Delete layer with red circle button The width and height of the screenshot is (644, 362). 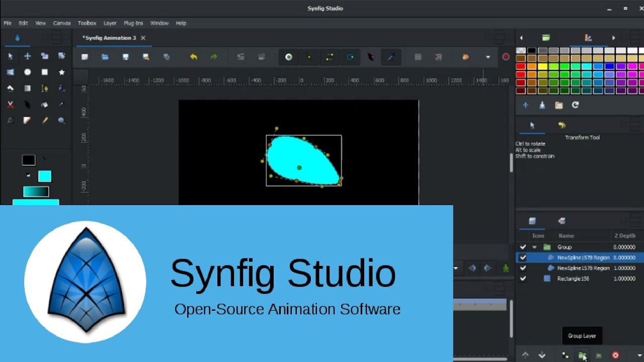[615, 355]
